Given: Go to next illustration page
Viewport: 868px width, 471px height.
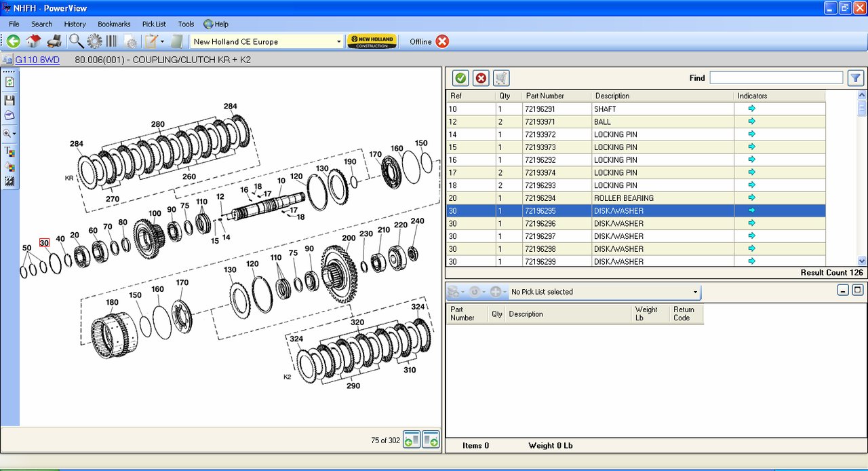Looking at the screenshot, I should [431, 440].
